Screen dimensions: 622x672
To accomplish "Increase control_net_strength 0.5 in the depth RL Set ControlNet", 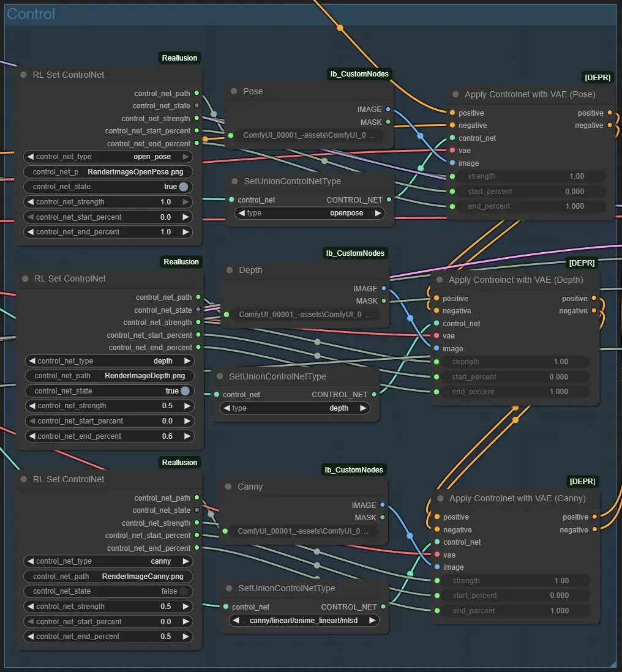I will click(x=187, y=405).
